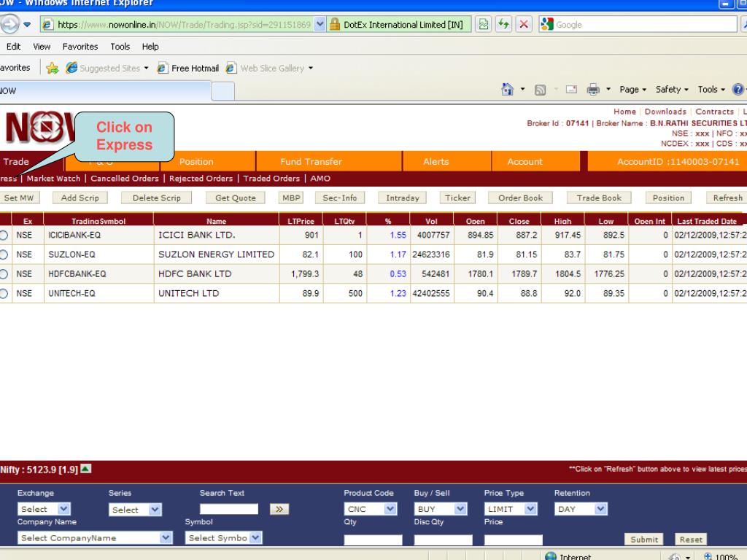
Task: Refresh the page using address bar icon
Action: pyautogui.click(x=503, y=24)
